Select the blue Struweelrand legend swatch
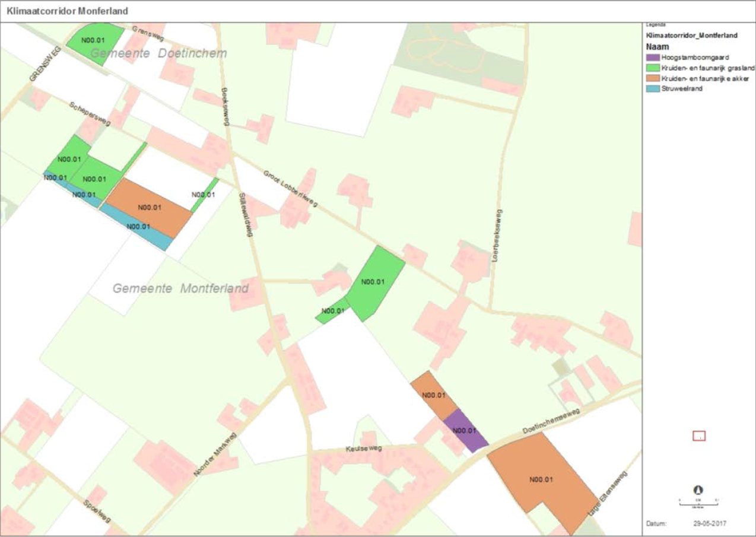Viewport: 756px width, 537px height. coord(653,88)
